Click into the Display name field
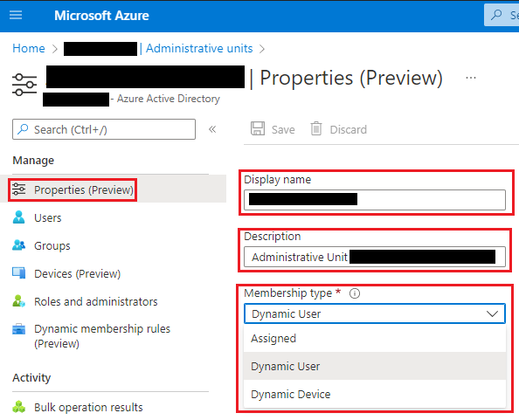Screen dimensions: 519x420 375,200
